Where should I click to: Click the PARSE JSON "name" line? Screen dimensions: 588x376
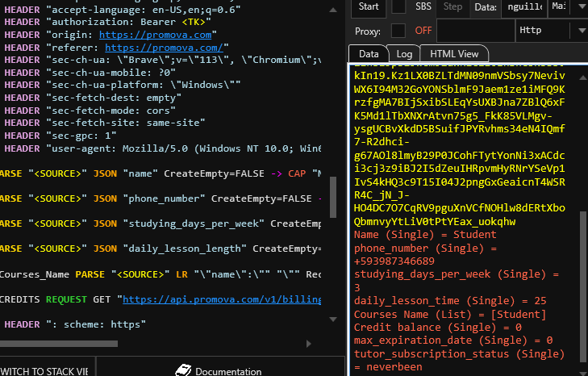[x=161, y=173]
